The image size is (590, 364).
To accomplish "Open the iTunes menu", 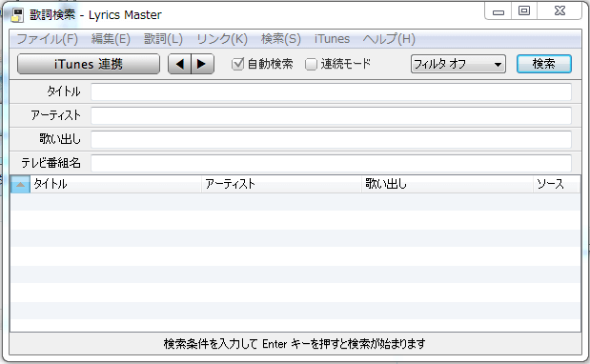I will coord(332,39).
